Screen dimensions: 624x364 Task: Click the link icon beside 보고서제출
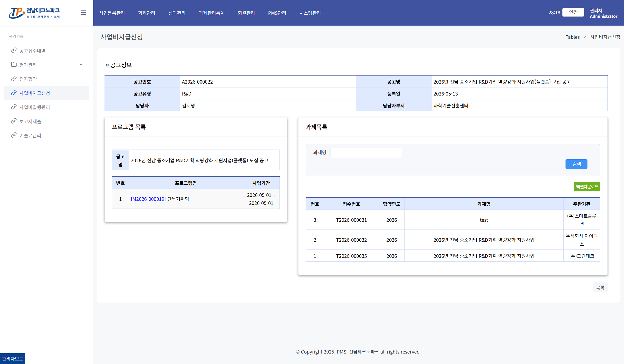point(14,121)
